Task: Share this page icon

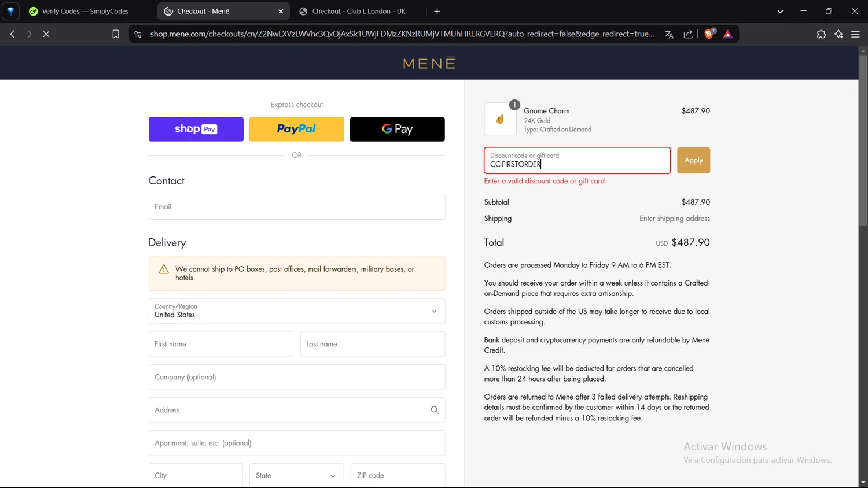Action: 688,34
